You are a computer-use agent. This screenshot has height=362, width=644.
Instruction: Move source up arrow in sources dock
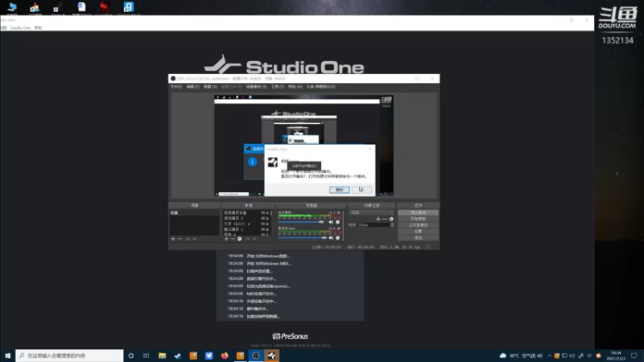click(248, 239)
